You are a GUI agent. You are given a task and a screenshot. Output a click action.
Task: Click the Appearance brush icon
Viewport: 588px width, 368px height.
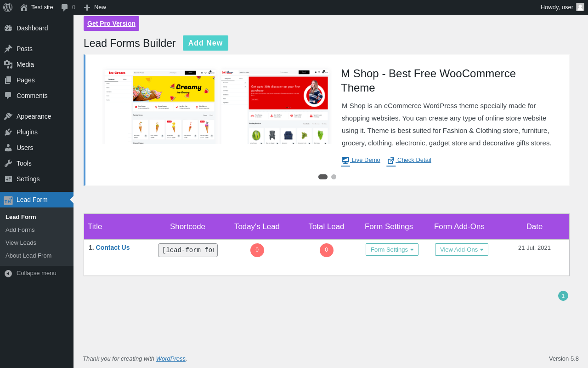[8, 116]
